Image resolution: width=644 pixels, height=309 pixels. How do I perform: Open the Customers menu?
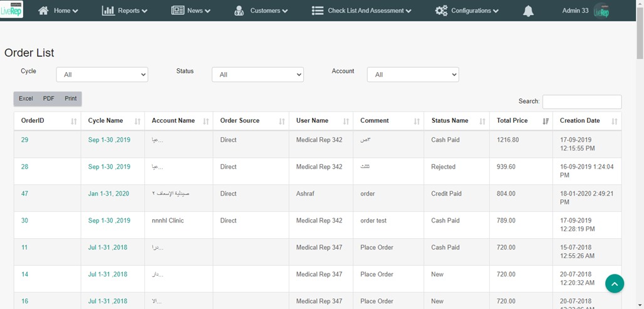point(261,11)
